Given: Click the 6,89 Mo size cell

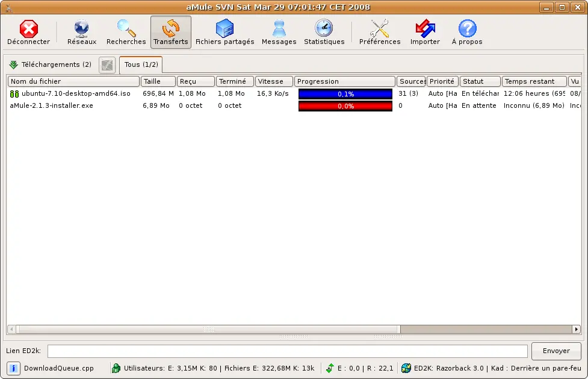Looking at the screenshot, I should pyautogui.click(x=156, y=105).
